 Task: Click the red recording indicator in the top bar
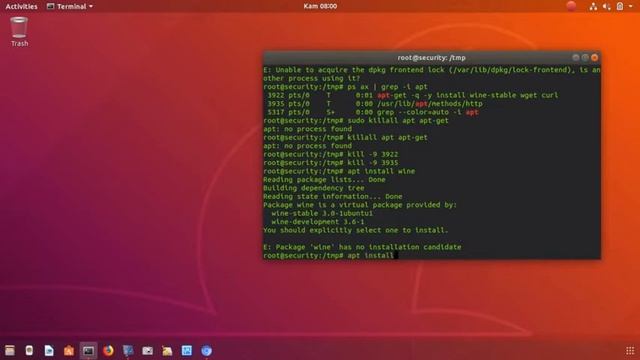pos(571,6)
